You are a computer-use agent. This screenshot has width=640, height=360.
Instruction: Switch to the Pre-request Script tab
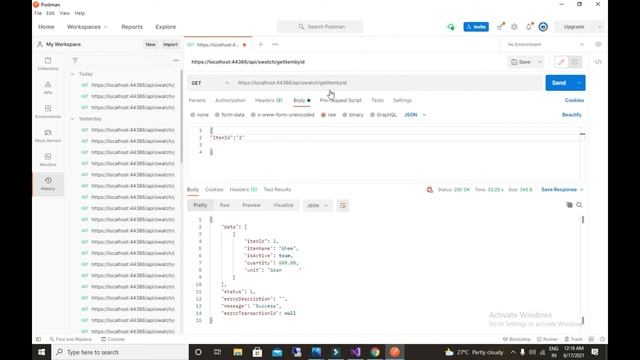[x=340, y=100]
